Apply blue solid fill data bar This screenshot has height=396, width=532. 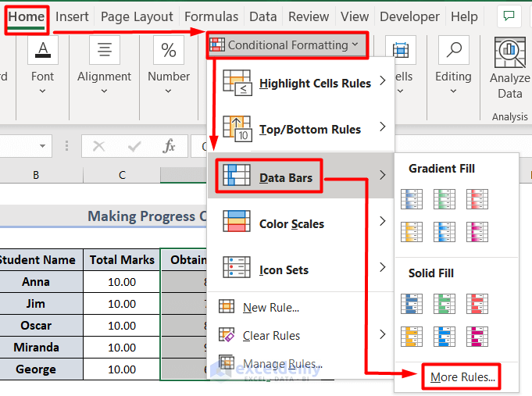tap(412, 304)
